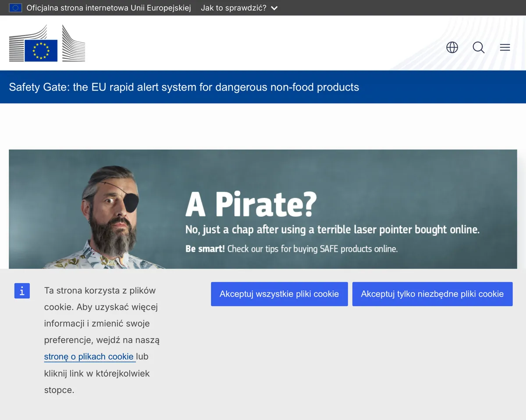Click the "terrible laser pointer bought online" banner line
Screen dimensions: 526x420
[332, 229]
